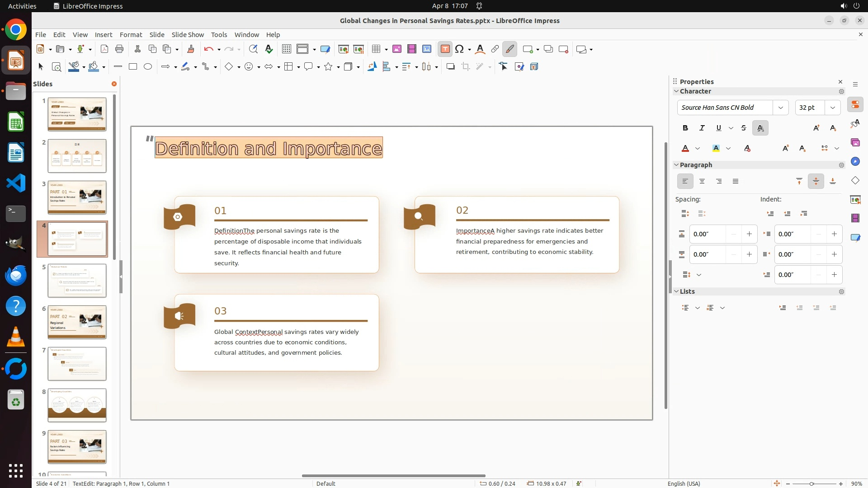
Task: Click the Insert Text Box toolbar icon
Action: pyautogui.click(x=445, y=49)
